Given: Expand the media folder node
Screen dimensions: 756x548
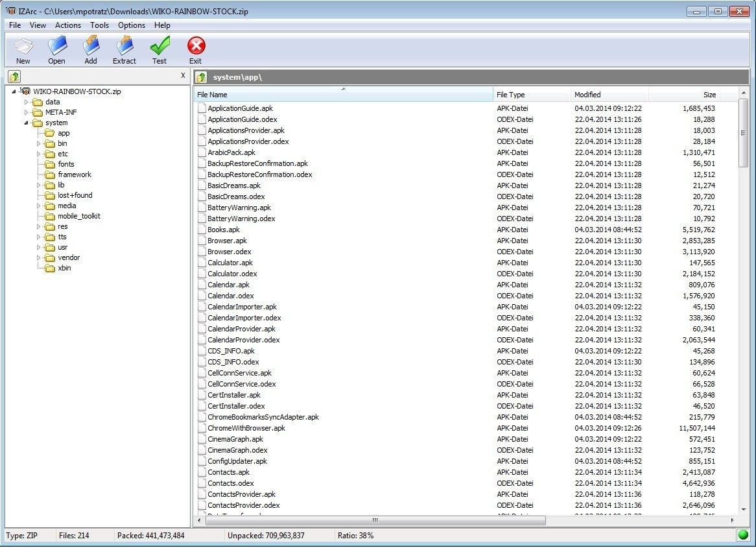Looking at the screenshot, I should tap(38, 206).
